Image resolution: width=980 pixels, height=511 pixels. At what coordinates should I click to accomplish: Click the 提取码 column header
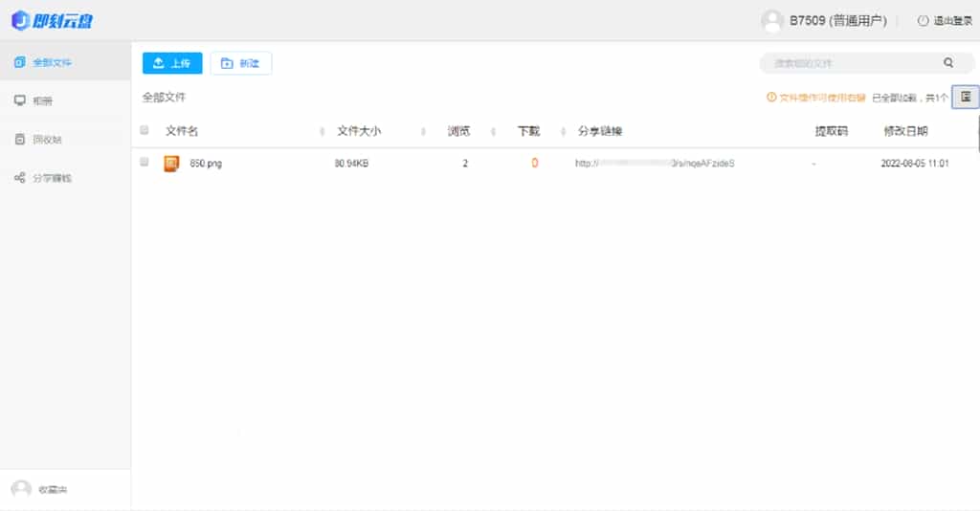[832, 131]
